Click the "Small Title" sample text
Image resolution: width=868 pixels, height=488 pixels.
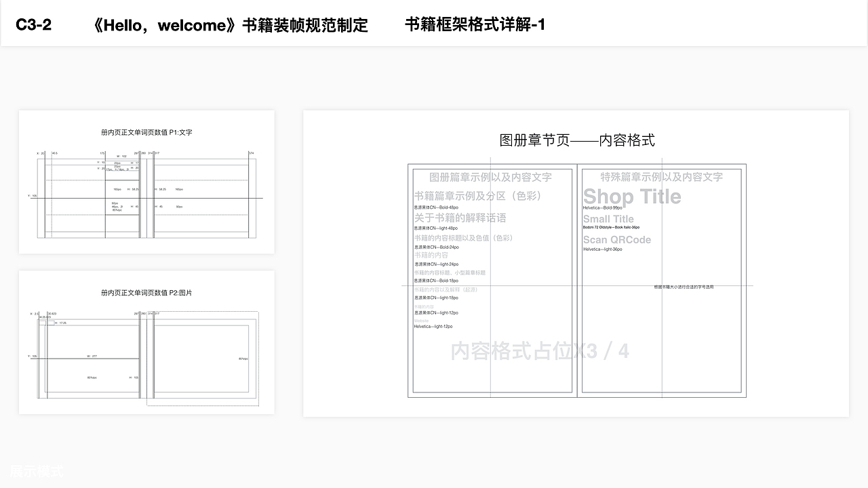(x=608, y=219)
